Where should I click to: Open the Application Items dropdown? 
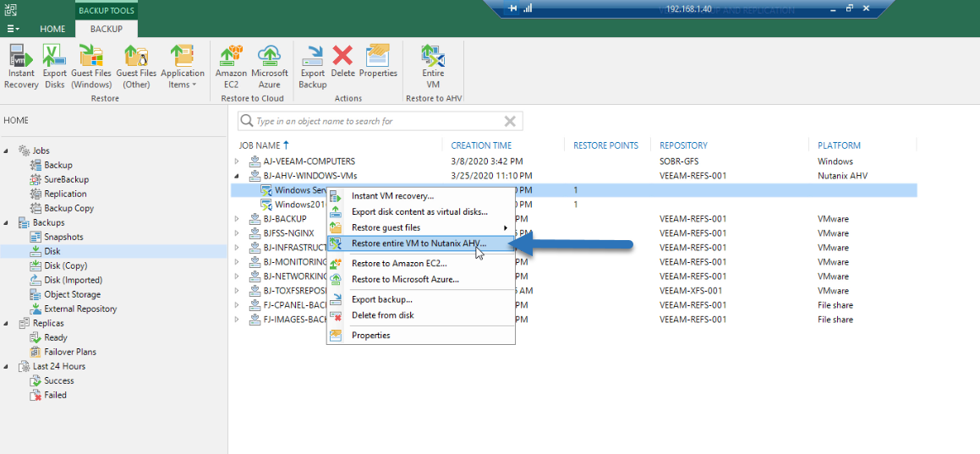tap(183, 67)
